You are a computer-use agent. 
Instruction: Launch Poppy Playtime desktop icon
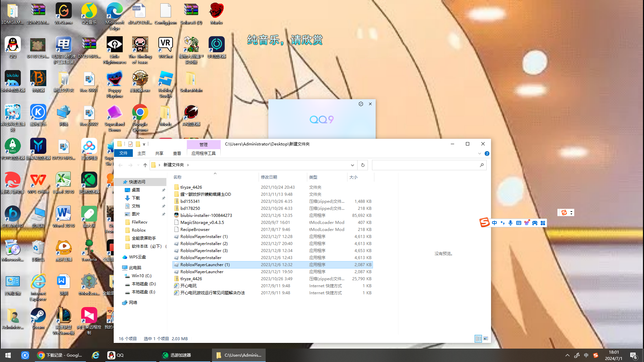tap(115, 84)
